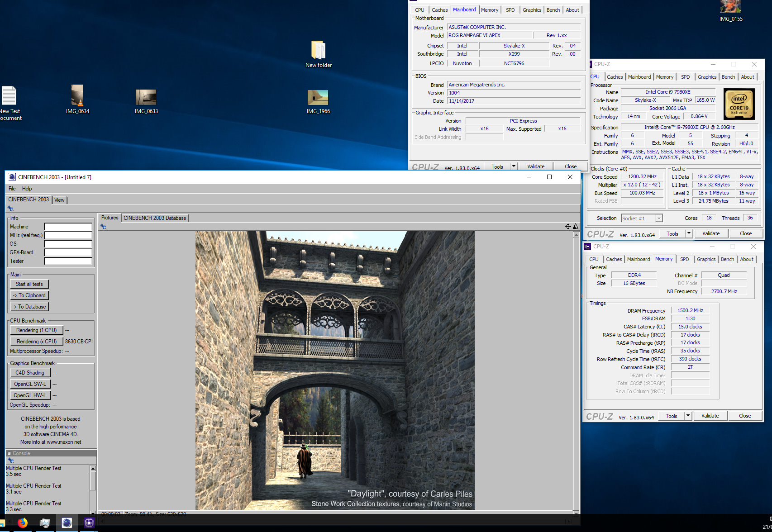Open New Text Document desktop icon
772x532 pixels.
point(10,103)
